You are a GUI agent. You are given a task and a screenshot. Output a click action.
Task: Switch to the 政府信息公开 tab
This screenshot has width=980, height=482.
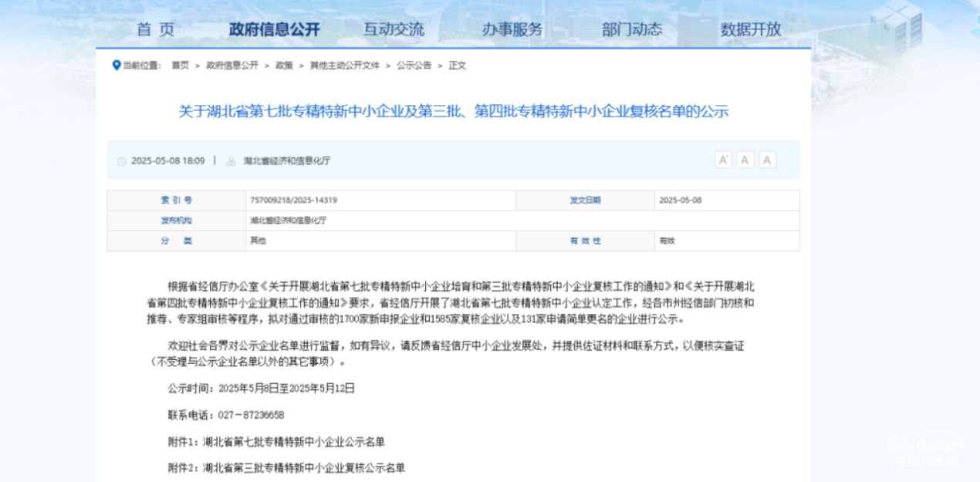coord(274,30)
